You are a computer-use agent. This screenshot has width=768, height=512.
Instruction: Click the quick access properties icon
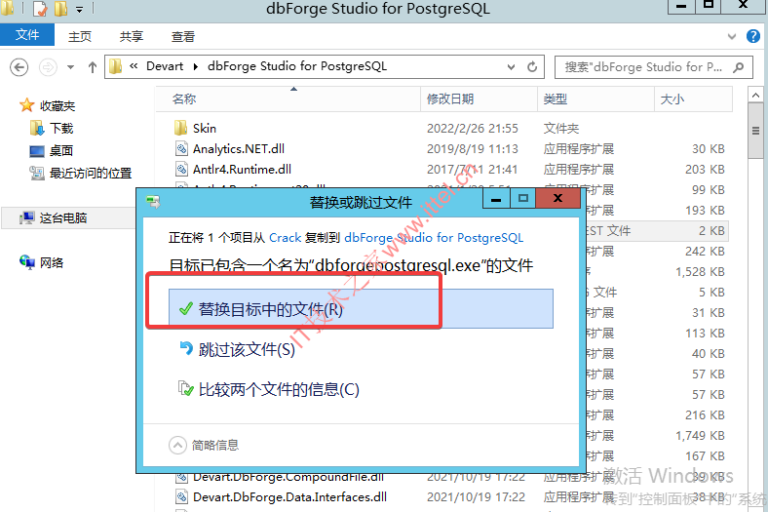pos(40,8)
